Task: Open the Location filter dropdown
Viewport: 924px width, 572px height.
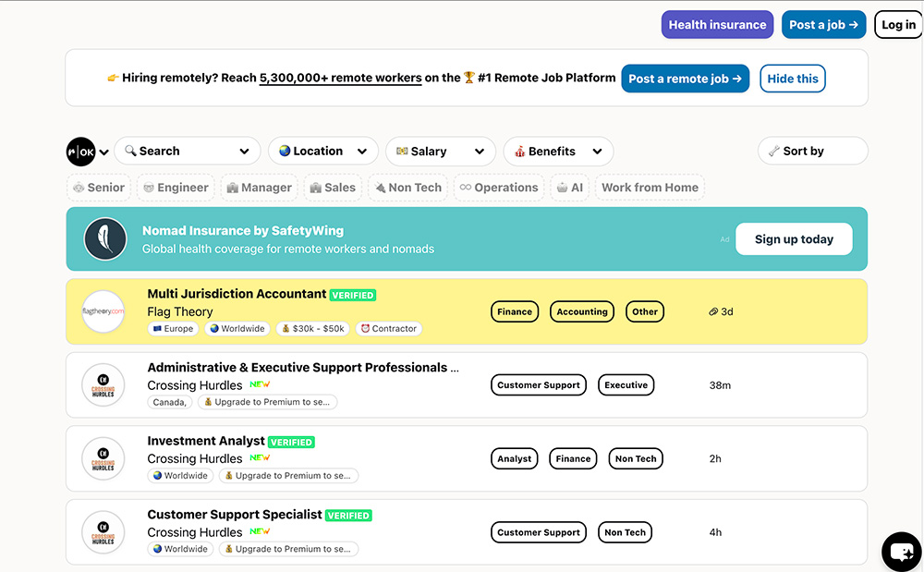Action: point(322,151)
